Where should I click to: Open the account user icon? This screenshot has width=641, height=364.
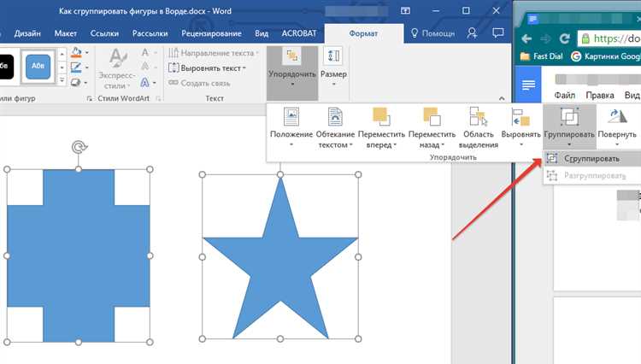point(472,33)
